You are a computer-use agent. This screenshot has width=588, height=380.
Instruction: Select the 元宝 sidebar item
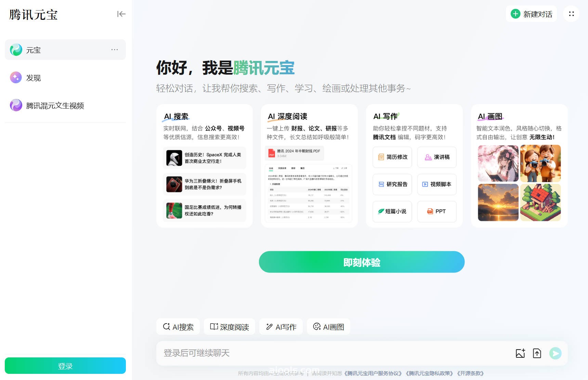click(x=65, y=50)
